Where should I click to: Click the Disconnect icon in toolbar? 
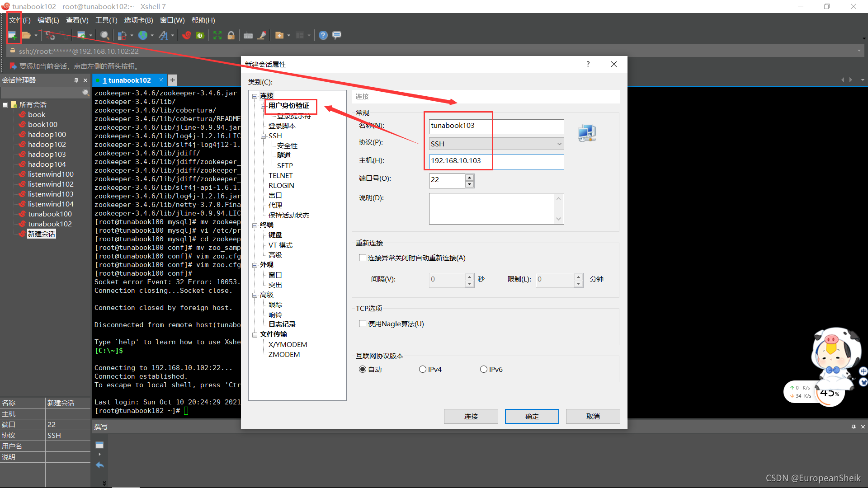[50, 35]
